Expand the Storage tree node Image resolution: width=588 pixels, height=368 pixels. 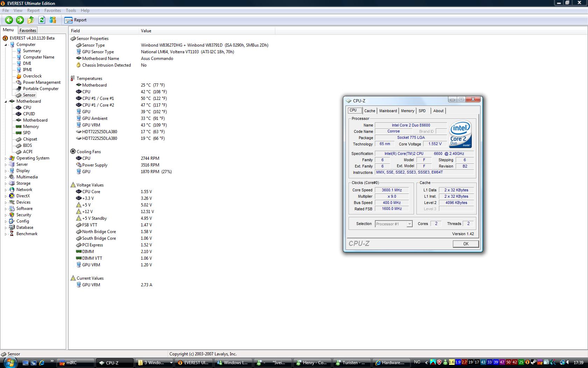click(x=6, y=184)
